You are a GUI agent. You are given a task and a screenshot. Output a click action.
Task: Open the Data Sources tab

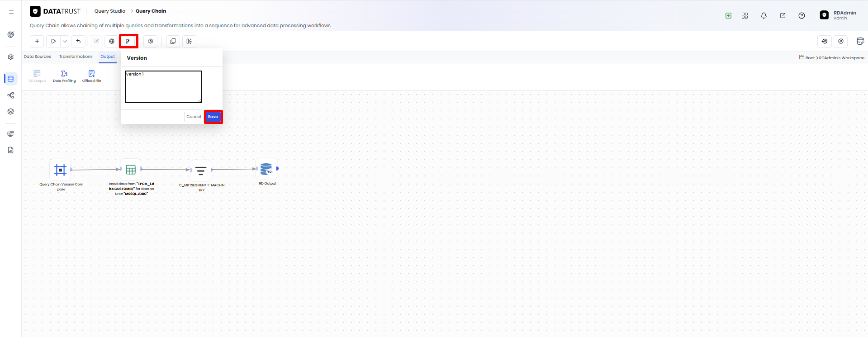[x=37, y=57]
